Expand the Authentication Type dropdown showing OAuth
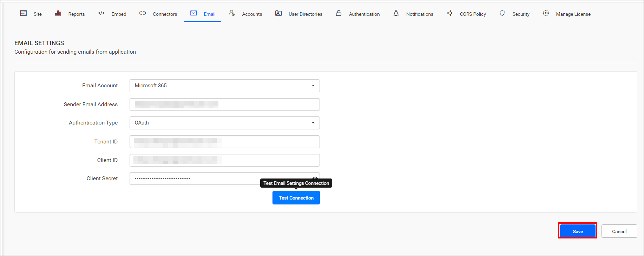 coord(225,123)
